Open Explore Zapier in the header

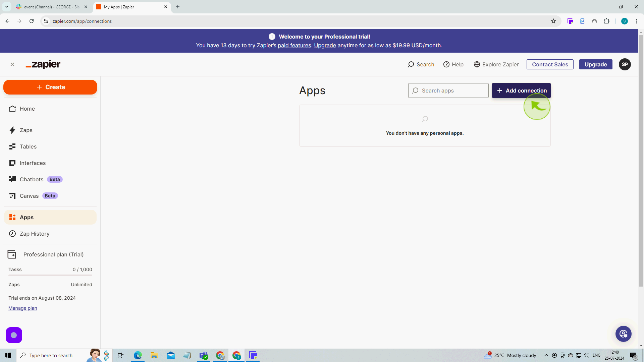pos(496,64)
